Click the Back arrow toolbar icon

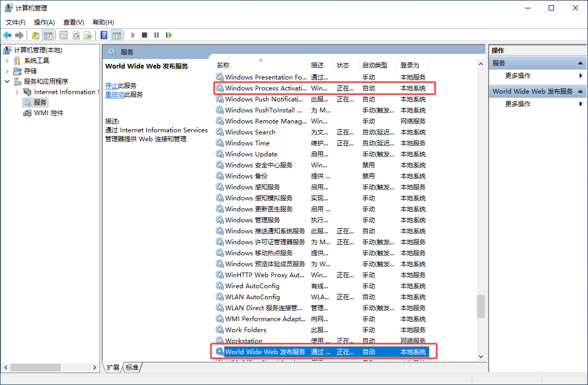click(x=7, y=35)
